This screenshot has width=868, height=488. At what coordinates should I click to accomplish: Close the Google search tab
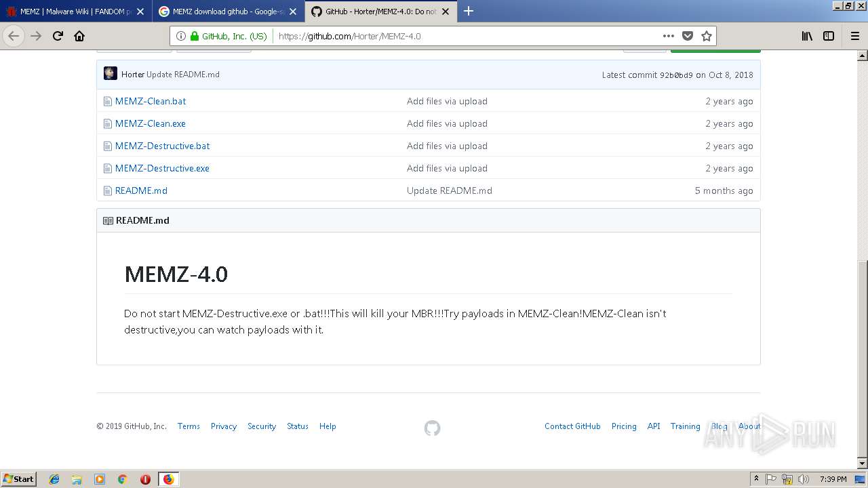[293, 12]
